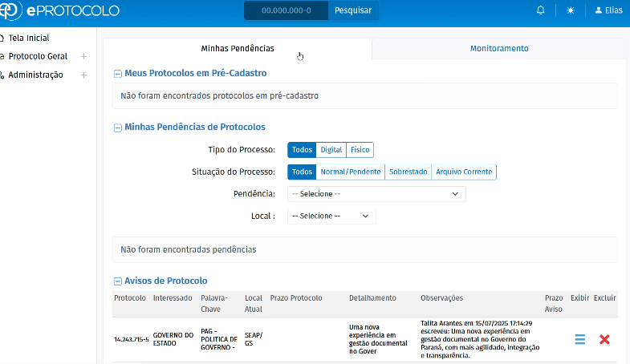Screen dimensions: 630x364
Task: Select Digital process type
Action: [331, 150]
